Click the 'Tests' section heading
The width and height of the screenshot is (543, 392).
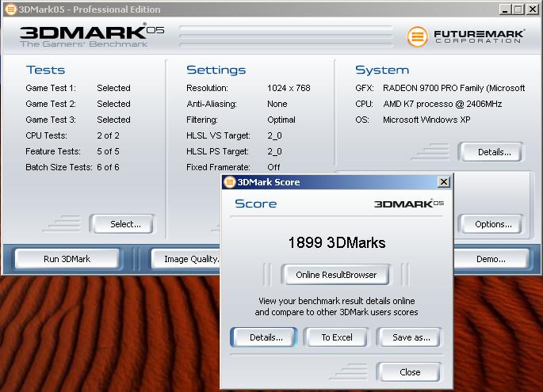tap(45, 70)
